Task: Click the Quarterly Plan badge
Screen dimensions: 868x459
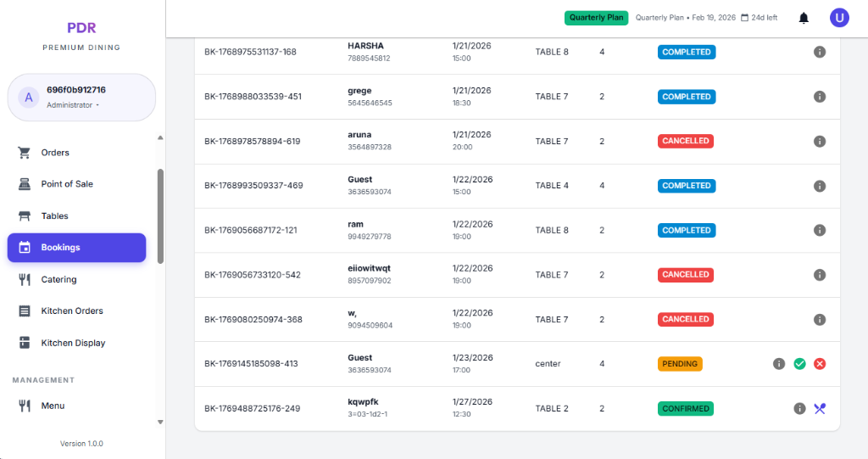Action: click(x=597, y=18)
